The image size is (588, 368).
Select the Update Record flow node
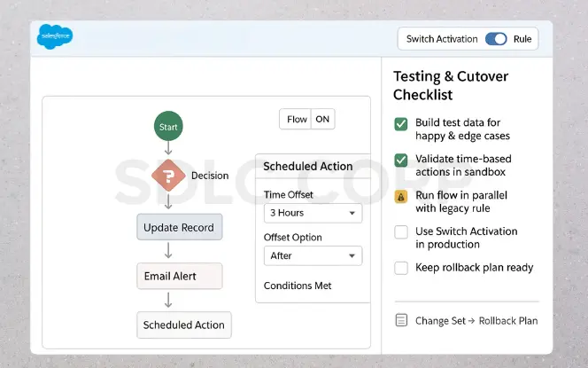pos(179,228)
